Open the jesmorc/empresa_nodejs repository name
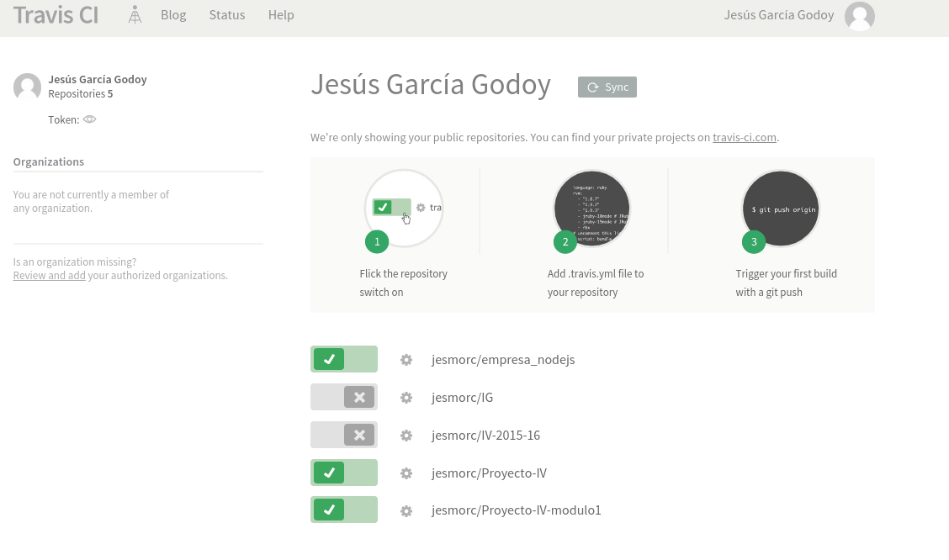Screen dimensions: 949x560 click(x=503, y=360)
